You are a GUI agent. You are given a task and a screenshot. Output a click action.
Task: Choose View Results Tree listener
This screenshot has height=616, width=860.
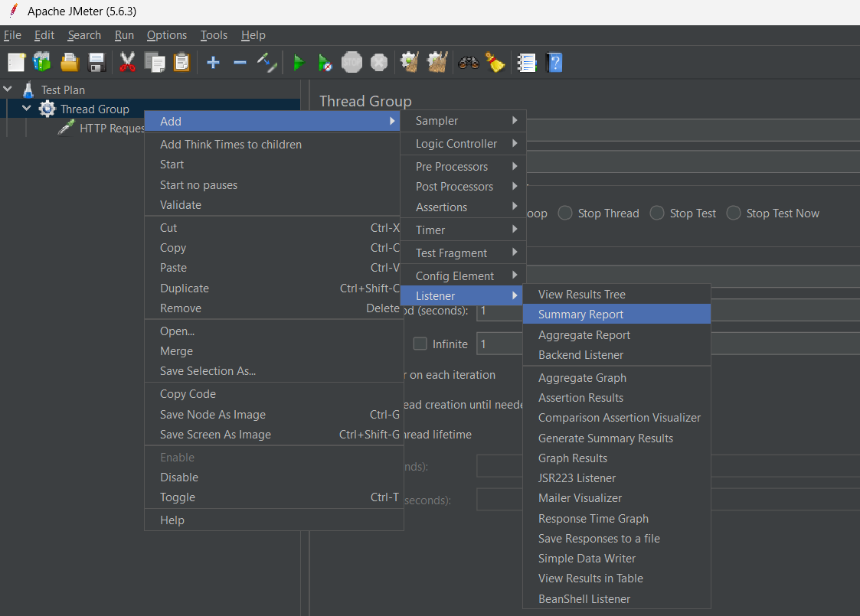pos(617,295)
